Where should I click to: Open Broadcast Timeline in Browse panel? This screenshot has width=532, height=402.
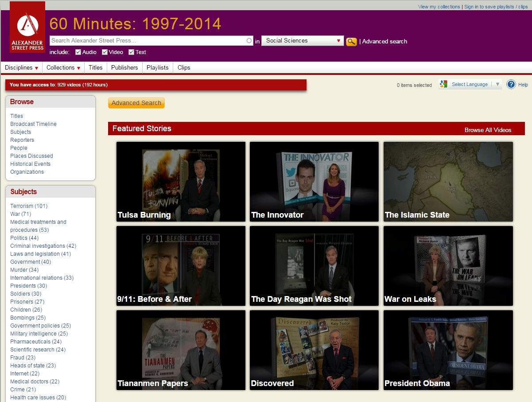click(33, 124)
